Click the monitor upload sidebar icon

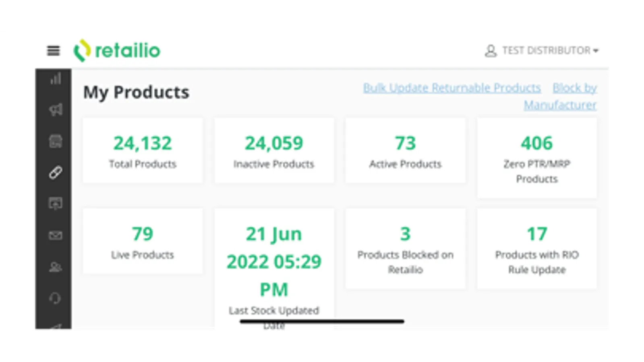pos(56,204)
